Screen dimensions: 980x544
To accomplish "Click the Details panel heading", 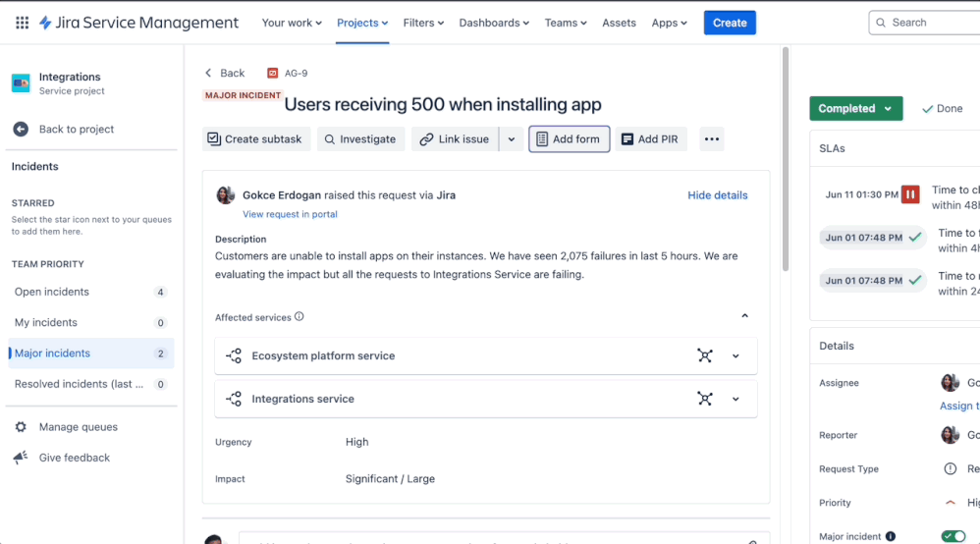I will pyautogui.click(x=837, y=346).
